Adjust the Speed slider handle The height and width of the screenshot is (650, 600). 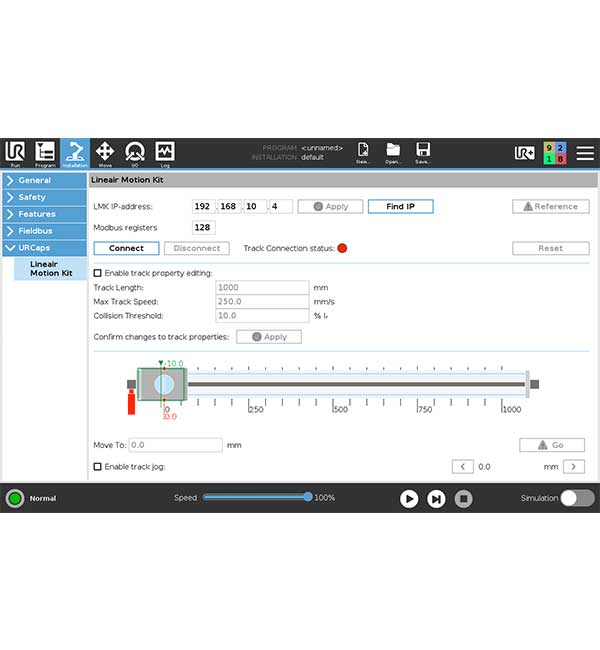[308, 497]
